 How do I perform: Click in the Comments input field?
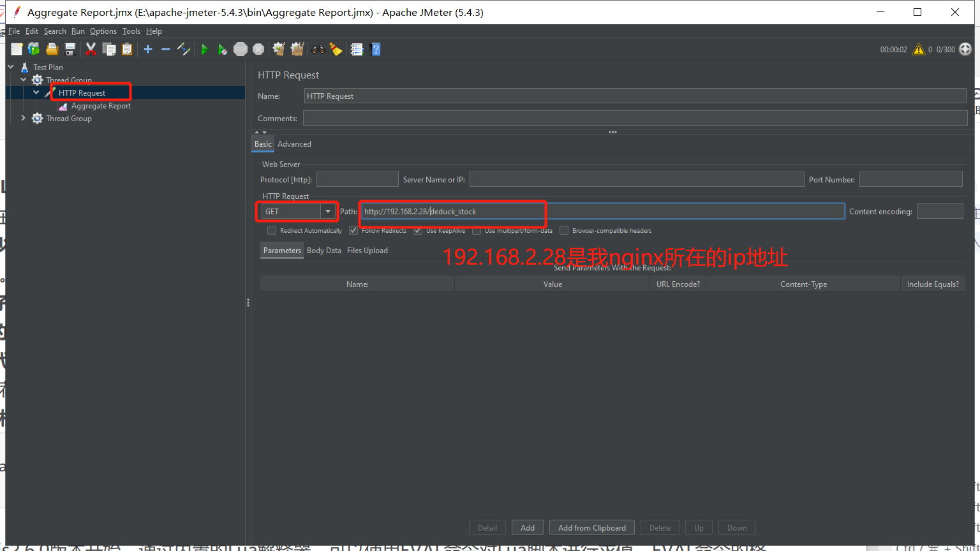click(635, 118)
